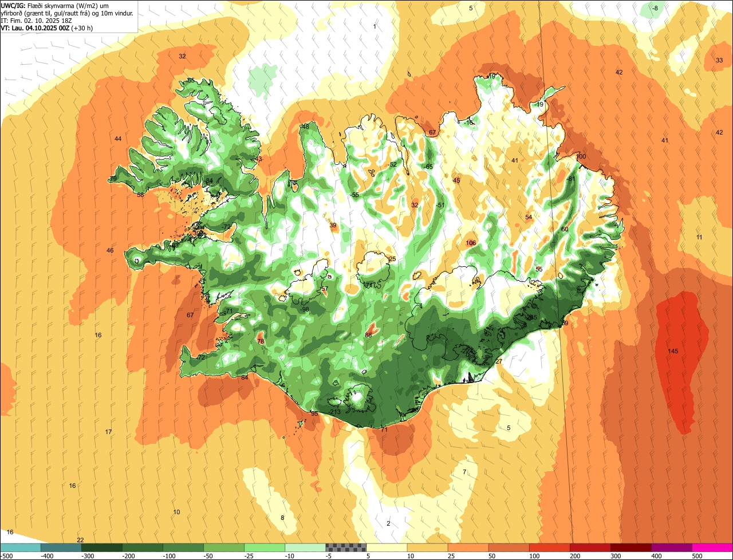Screen dimensions: 733x560
Task: Click the value 7 in the southern sea
Action: point(464,472)
